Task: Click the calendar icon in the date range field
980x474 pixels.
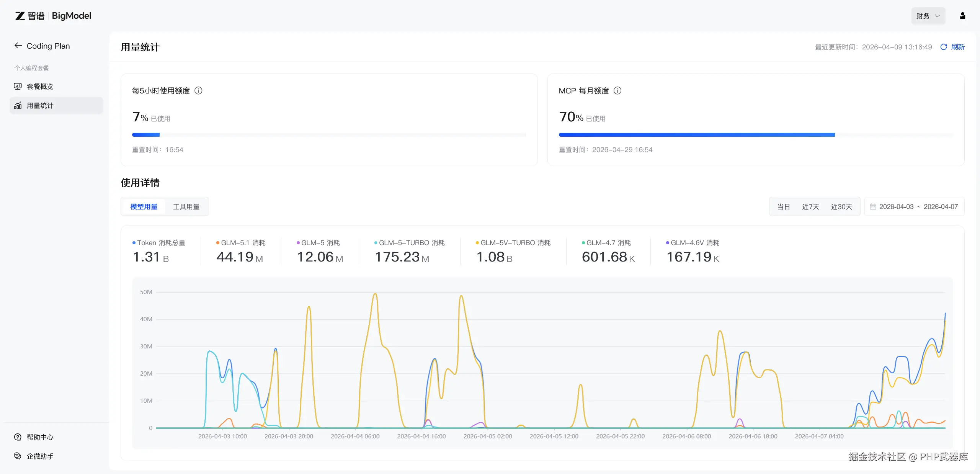Action: (873, 207)
